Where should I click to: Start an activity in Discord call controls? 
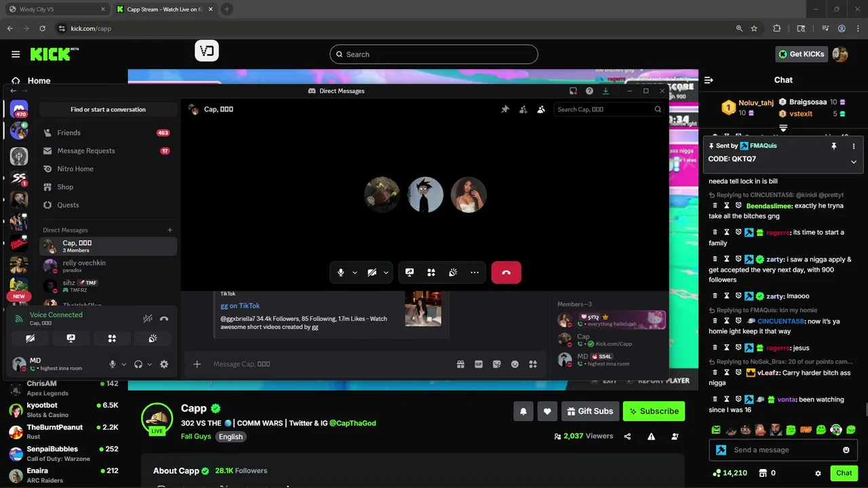[431, 272]
